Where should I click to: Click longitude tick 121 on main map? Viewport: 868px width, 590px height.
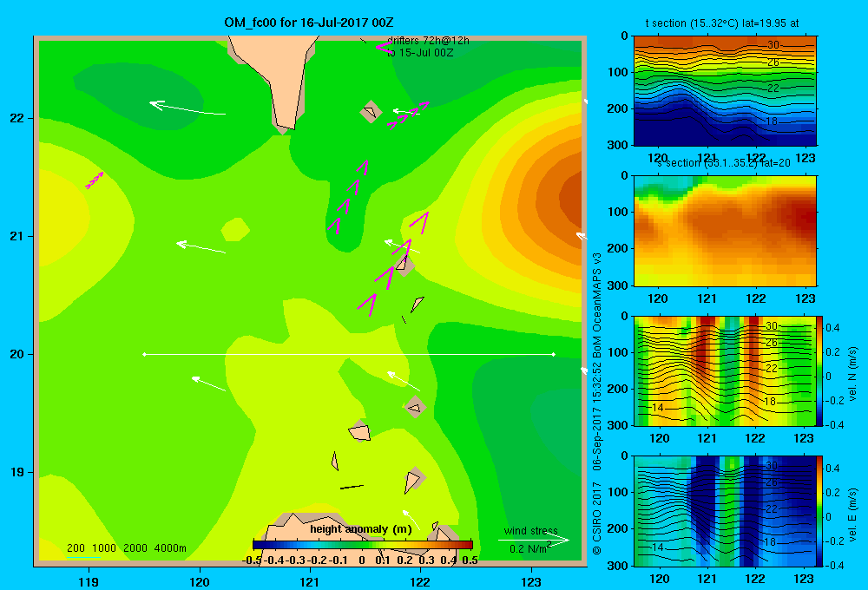coord(310,582)
